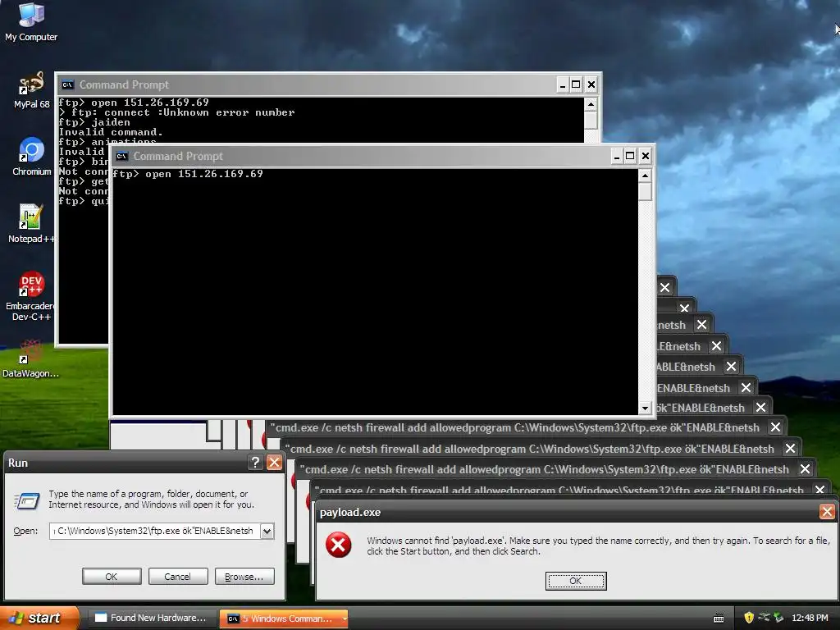Viewport: 840px width, 630px height.
Task: Click the keyboard icon in taskbar
Action: click(719, 619)
